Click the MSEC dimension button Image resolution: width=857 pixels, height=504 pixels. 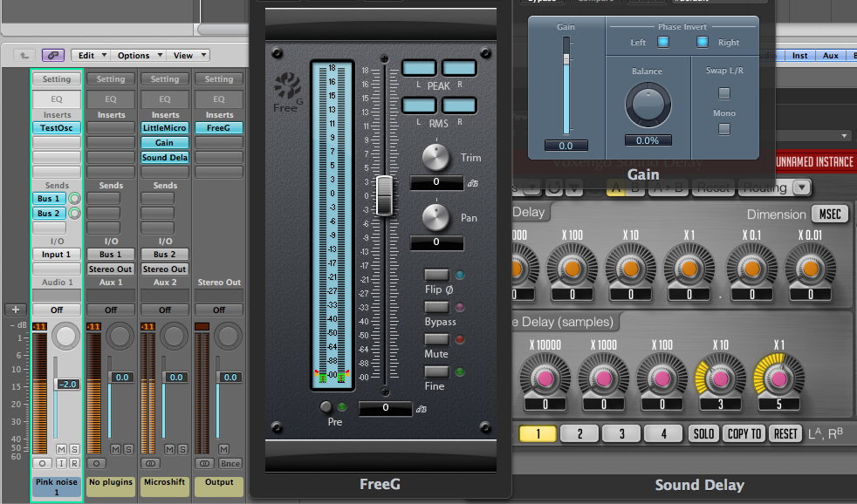(830, 214)
